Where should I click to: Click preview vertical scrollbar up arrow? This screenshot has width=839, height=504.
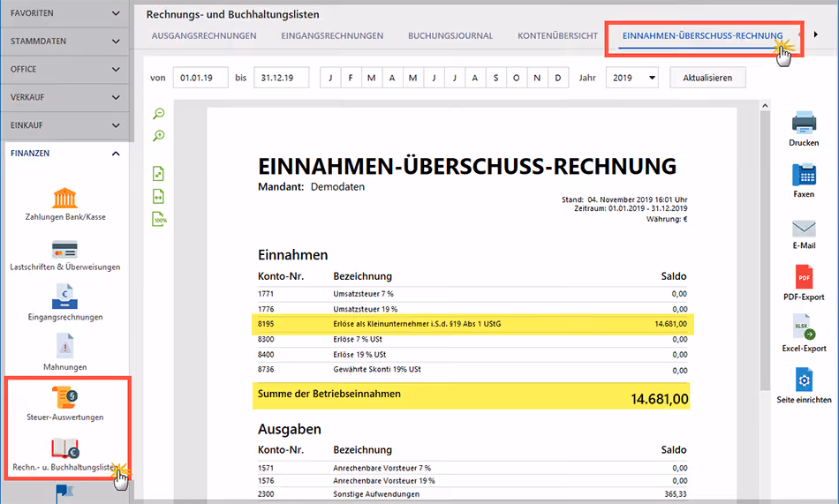click(765, 105)
